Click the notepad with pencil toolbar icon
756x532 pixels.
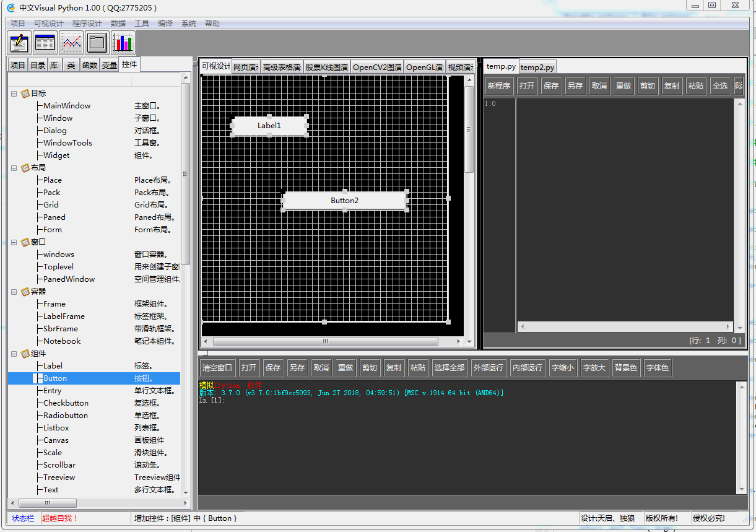[20, 43]
